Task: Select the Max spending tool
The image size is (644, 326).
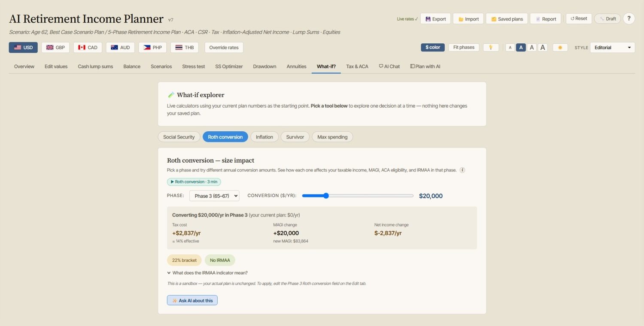Action: tap(332, 137)
